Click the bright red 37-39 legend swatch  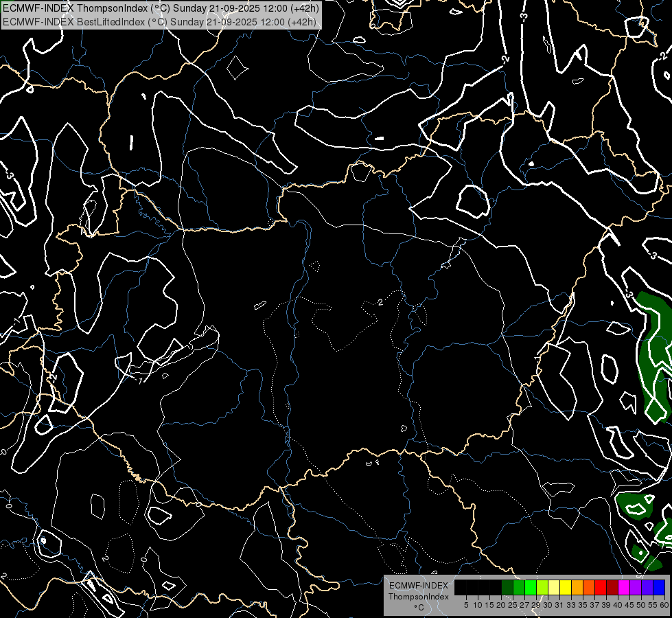[x=601, y=587]
